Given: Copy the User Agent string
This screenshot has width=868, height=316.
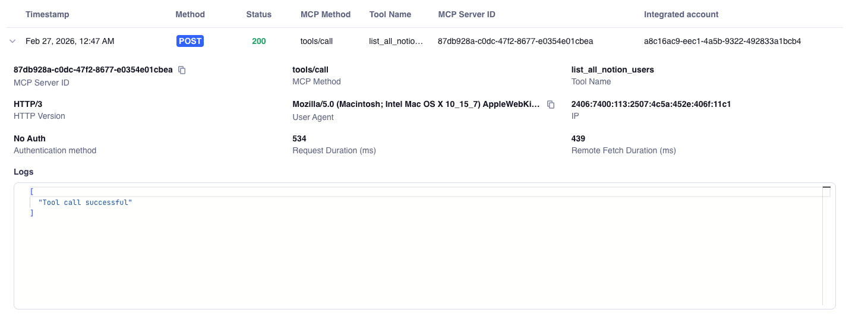Looking at the screenshot, I should [551, 105].
